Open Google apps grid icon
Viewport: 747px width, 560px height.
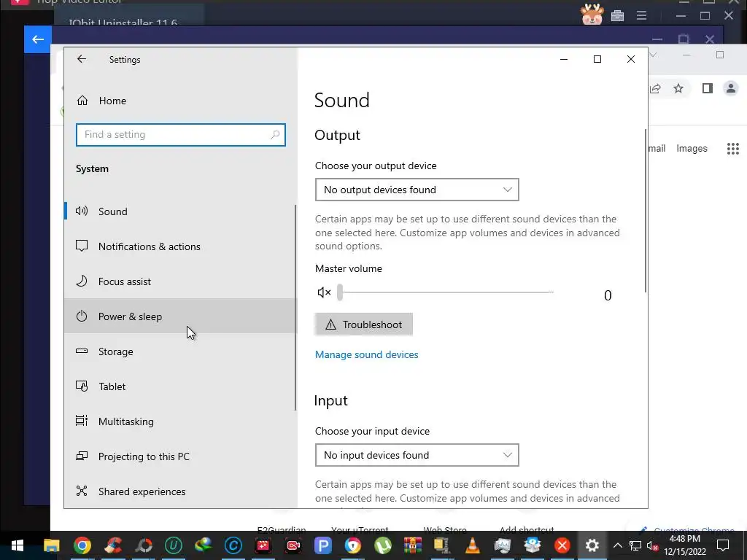(x=733, y=149)
